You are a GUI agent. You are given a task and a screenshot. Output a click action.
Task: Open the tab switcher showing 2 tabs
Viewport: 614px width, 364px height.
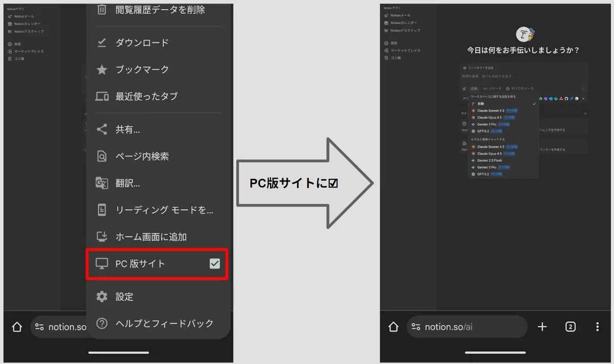(x=571, y=327)
